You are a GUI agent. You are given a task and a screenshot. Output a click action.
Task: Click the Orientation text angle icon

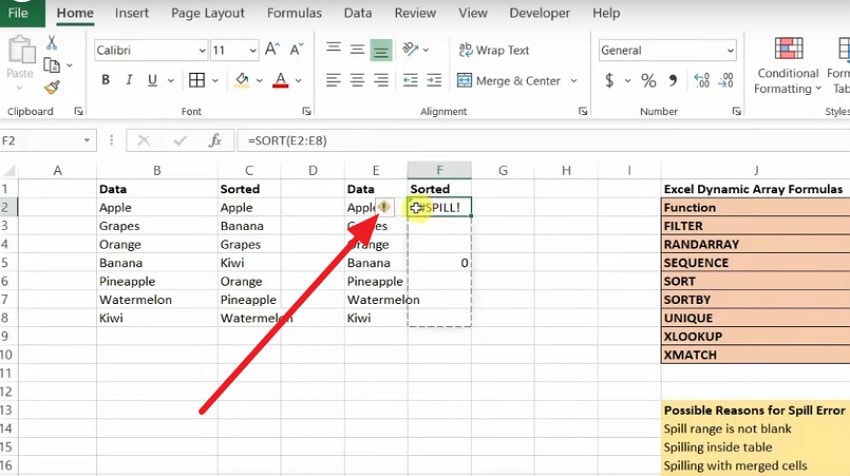[x=410, y=49]
